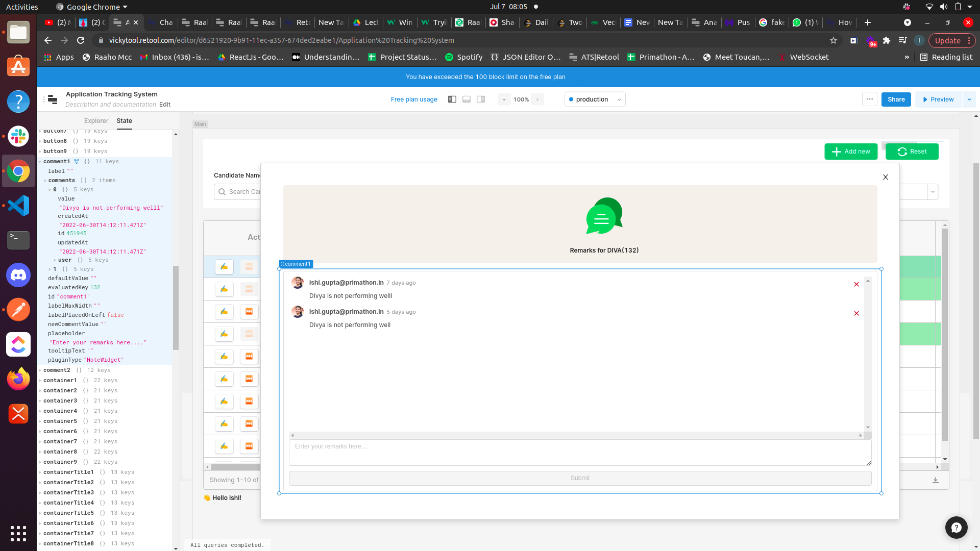Delete the second comment from 5 days ago

pyautogui.click(x=856, y=314)
